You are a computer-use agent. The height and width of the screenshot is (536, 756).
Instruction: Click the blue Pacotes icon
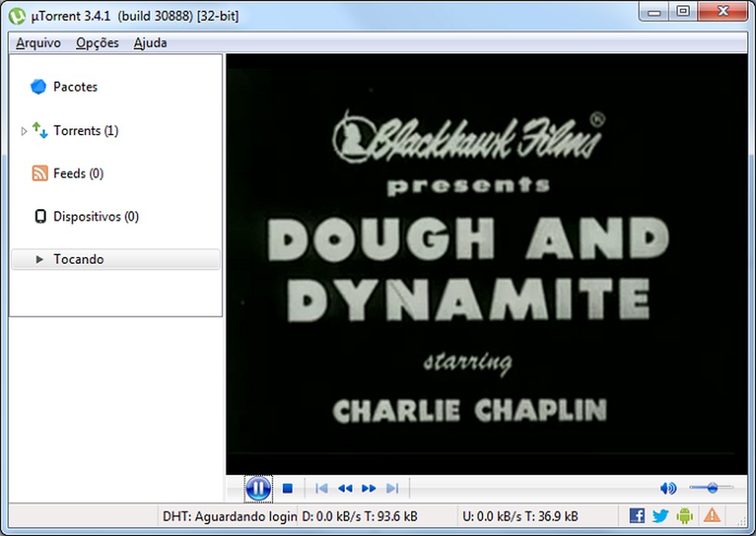[x=38, y=87]
